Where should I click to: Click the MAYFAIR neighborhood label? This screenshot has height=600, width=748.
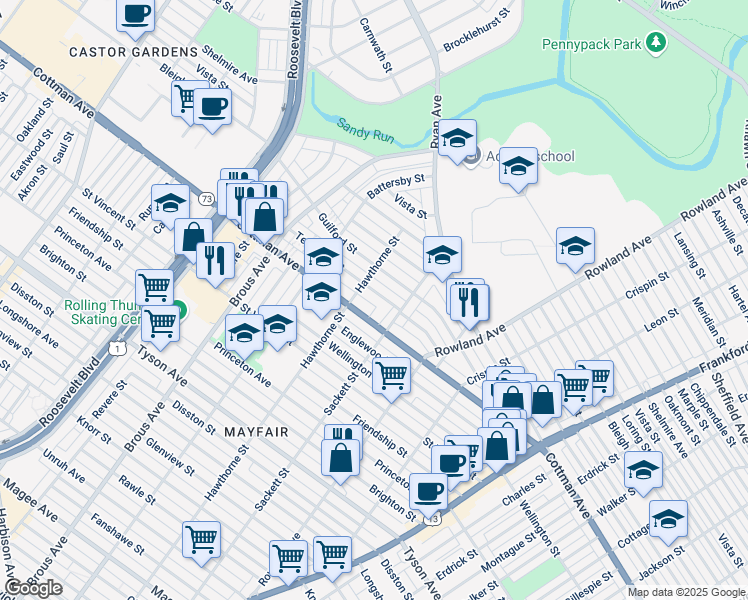coord(257,432)
